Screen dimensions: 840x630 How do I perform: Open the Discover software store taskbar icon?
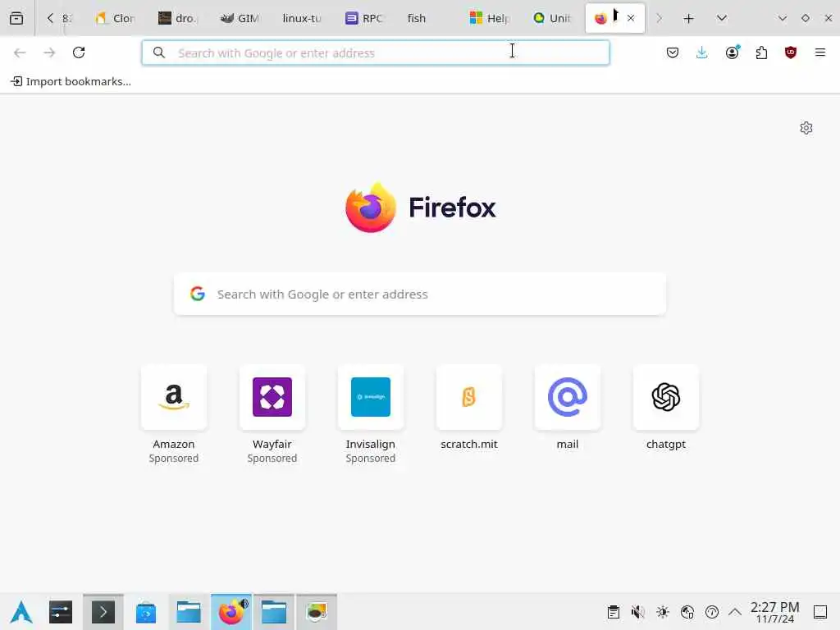point(146,612)
